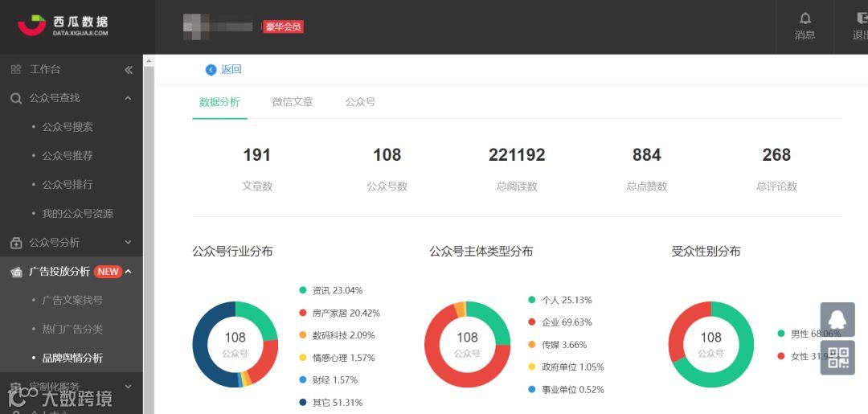
Task: Switch to the 公众号 tab
Action: pyautogui.click(x=360, y=102)
